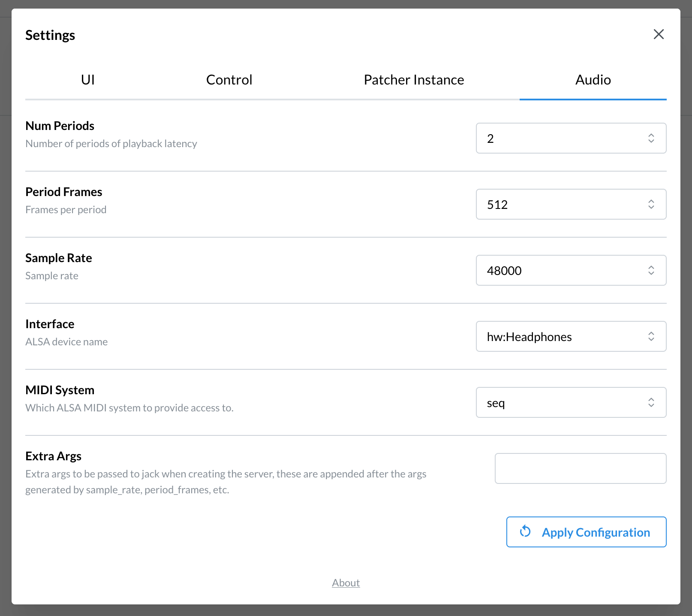
Task: Focus the Extra Args input field
Action: pos(581,468)
